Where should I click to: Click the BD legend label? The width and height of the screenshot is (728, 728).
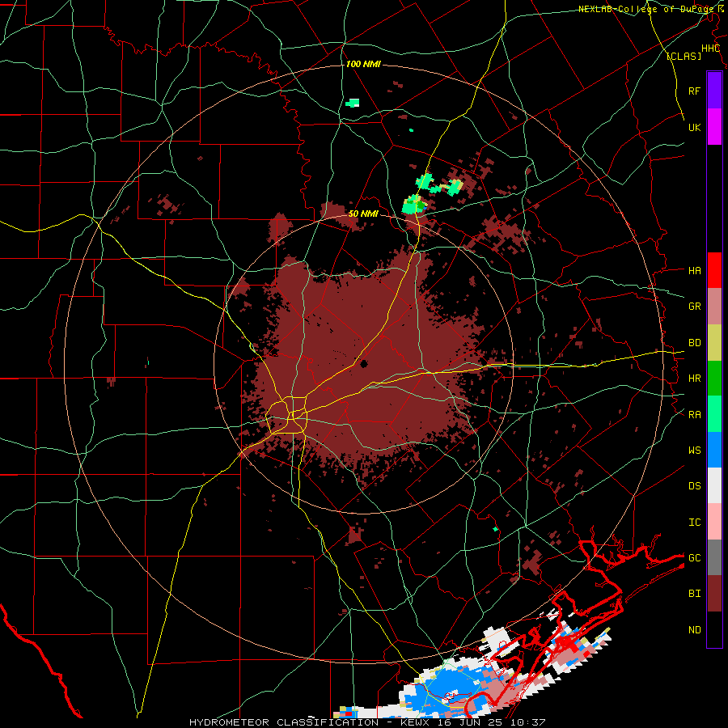694,343
